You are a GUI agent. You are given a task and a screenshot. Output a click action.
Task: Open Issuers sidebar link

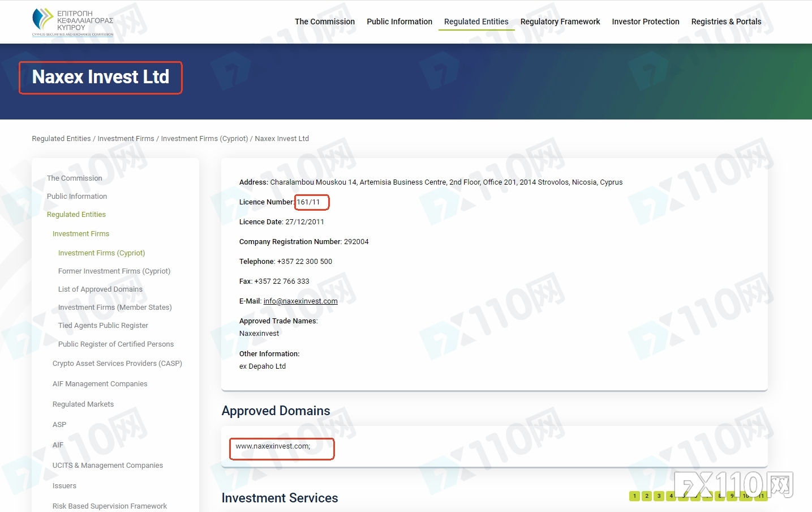tap(65, 486)
